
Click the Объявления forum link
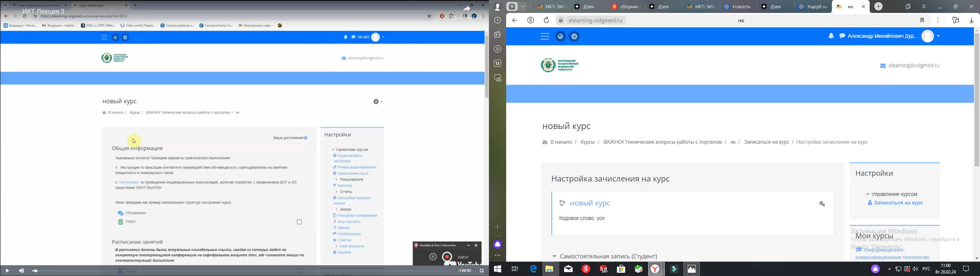coord(136,213)
